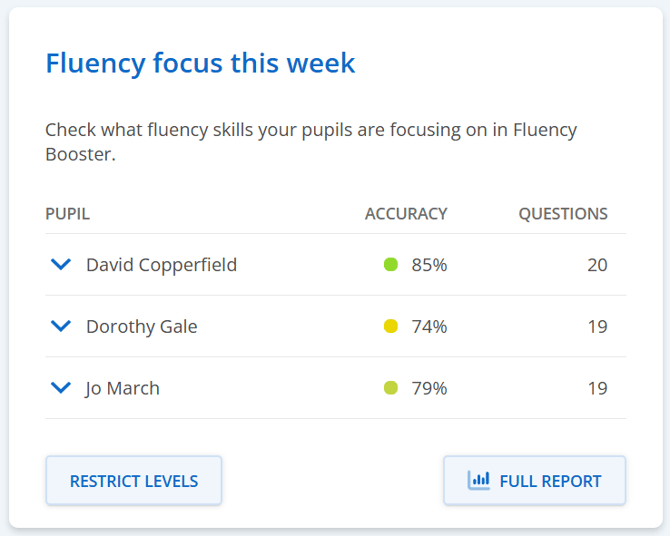Expand Jo March's row chevron
Screen dimensions: 670x536
click(x=61, y=388)
